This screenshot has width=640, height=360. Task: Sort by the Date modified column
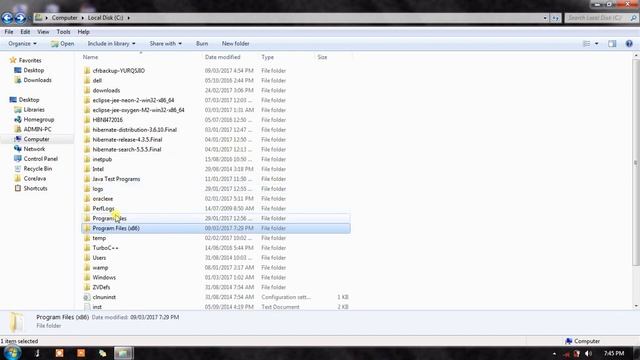222,57
